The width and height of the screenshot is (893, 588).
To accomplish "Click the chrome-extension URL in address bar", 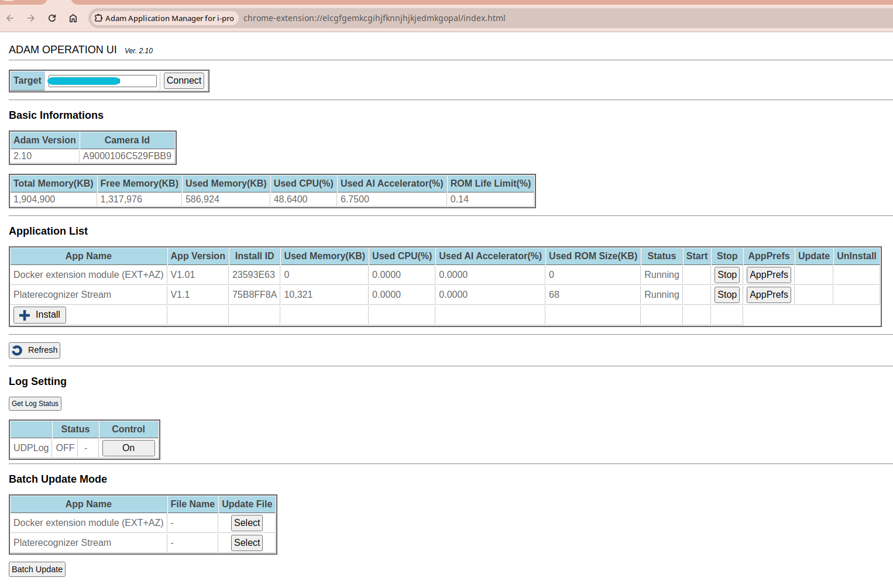I will click(375, 18).
